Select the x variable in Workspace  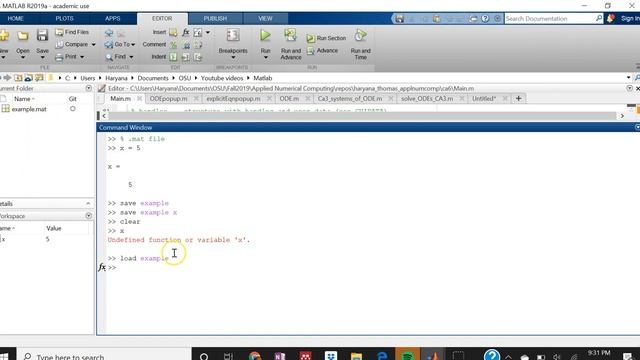tap(3, 239)
